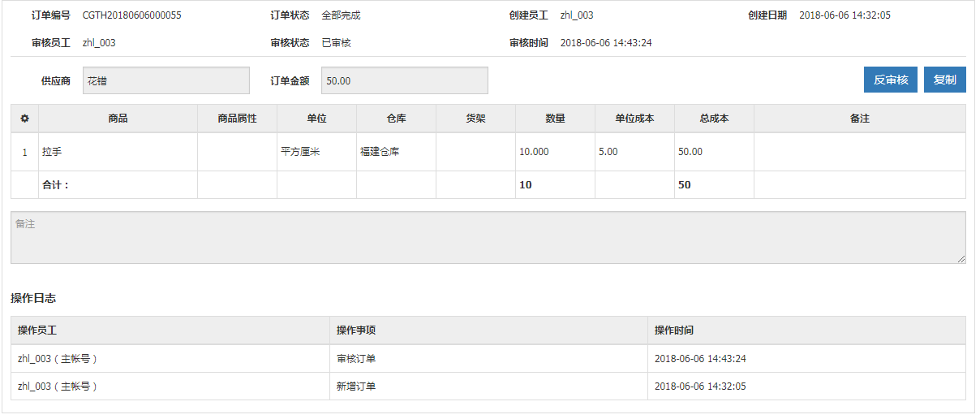Click the 反审核 button
The width and height of the screenshot is (980, 419).
click(891, 80)
